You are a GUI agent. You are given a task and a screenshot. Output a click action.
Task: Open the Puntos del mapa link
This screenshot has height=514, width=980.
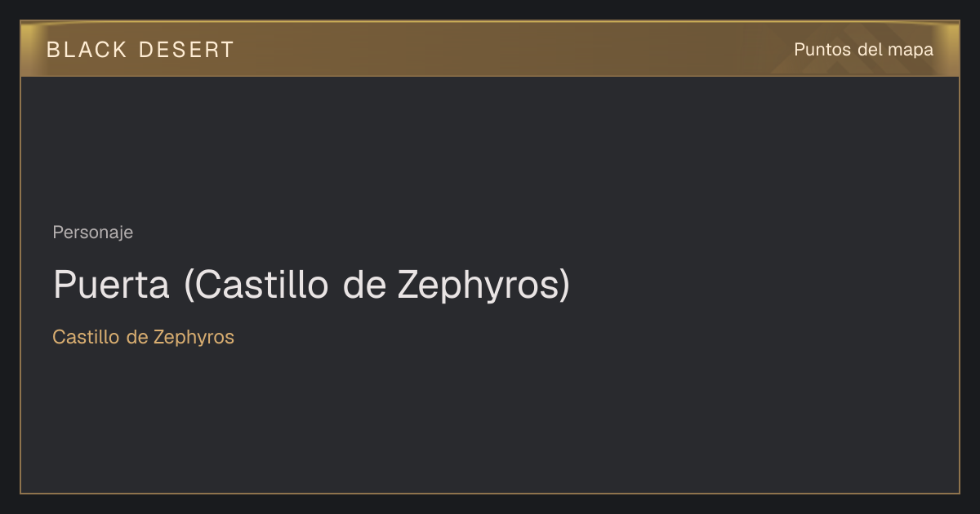863,50
